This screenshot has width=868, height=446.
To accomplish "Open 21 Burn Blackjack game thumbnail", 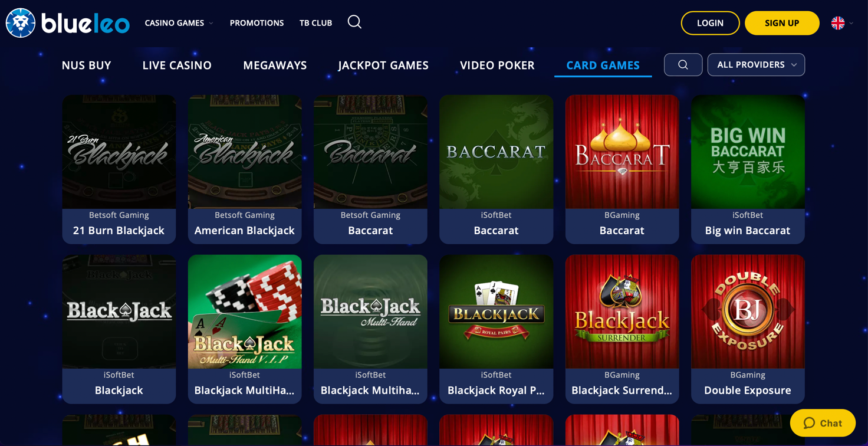I will pyautogui.click(x=119, y=152).
